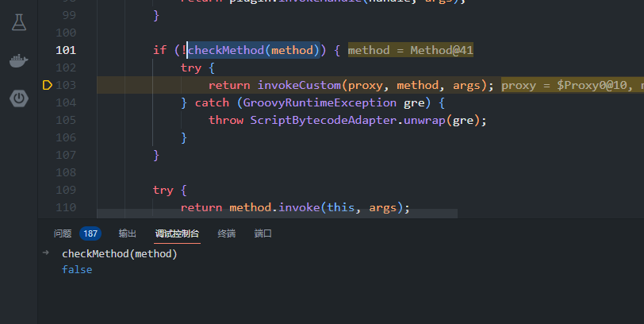Open the 端口 (Ports) tab
This screenshot has width=644, height=324.
click(263, 233)
